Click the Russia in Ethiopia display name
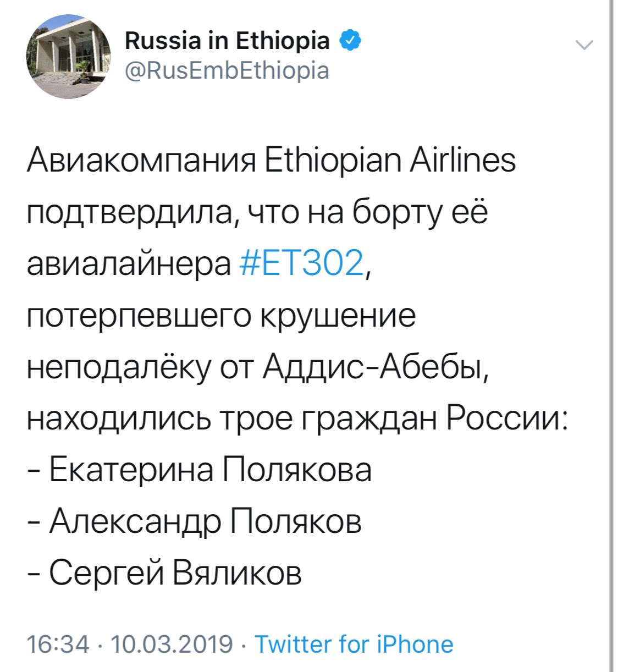The width and height of the screenshot is (618, 672). tap(227, 40)
